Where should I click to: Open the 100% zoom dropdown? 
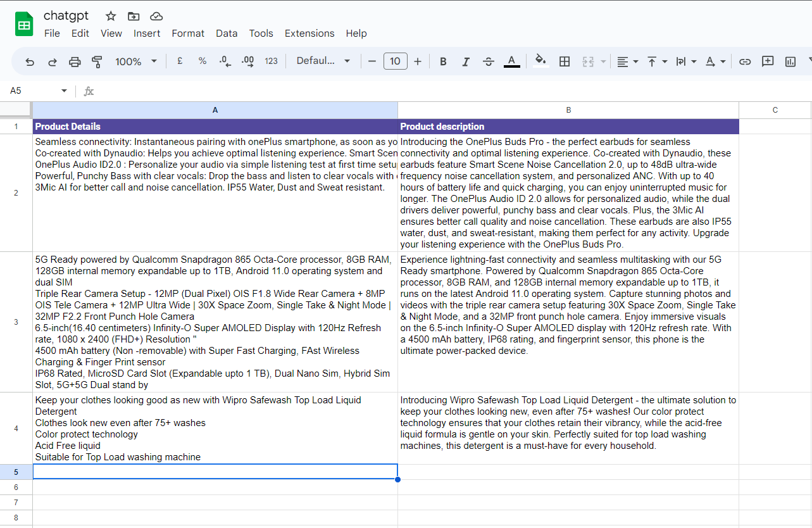[x=136, y=61]
